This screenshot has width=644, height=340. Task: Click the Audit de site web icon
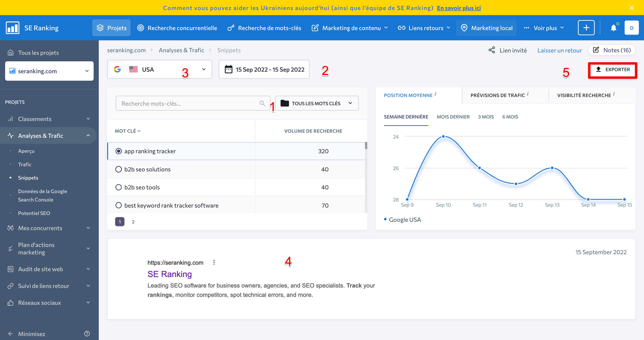pos(11,269)
